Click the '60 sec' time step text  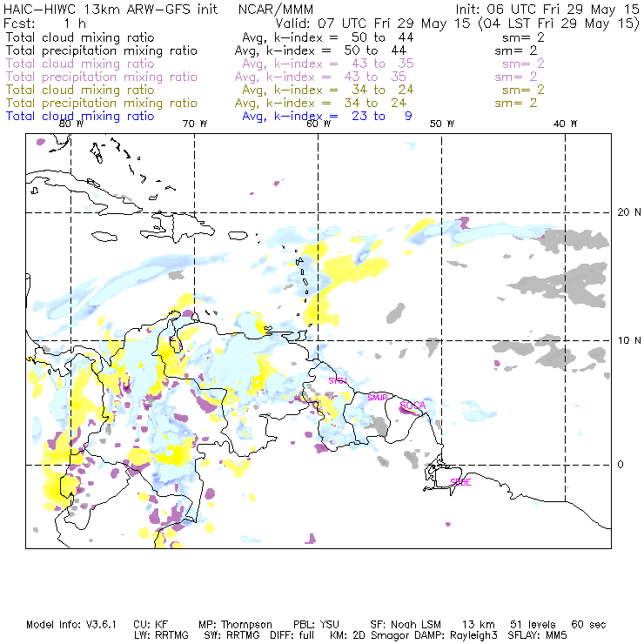(588, 625)
